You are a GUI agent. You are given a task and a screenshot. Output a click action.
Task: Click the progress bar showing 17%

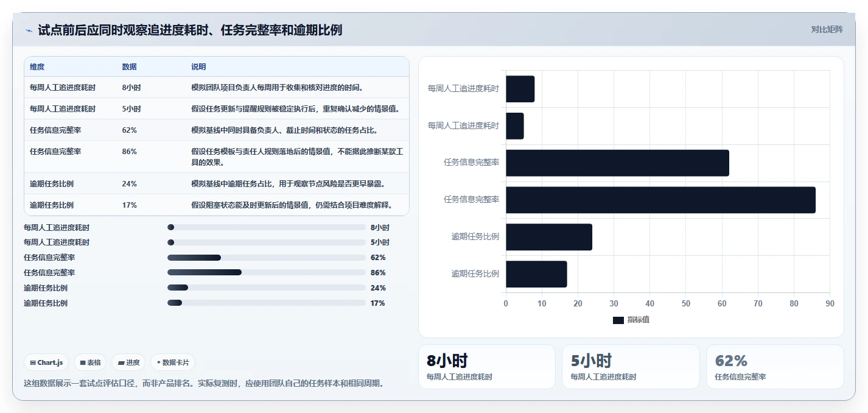click(267, 303)
